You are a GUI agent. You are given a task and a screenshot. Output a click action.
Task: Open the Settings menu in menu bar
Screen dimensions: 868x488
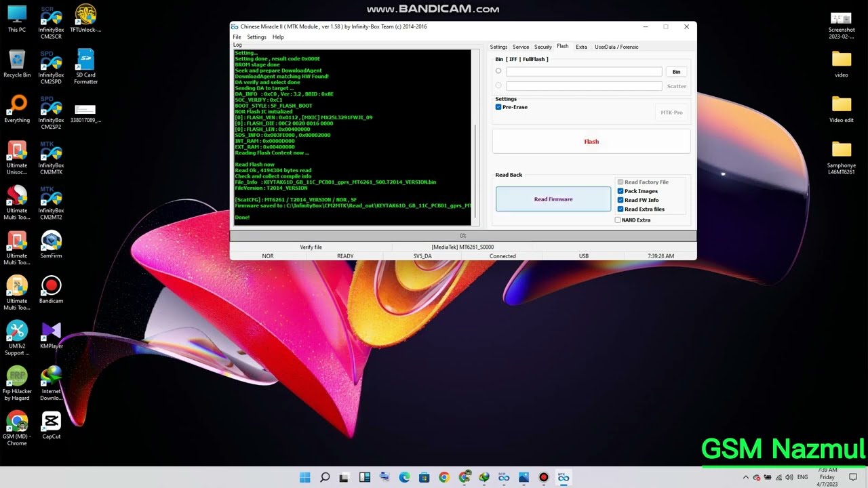point(256,37)
